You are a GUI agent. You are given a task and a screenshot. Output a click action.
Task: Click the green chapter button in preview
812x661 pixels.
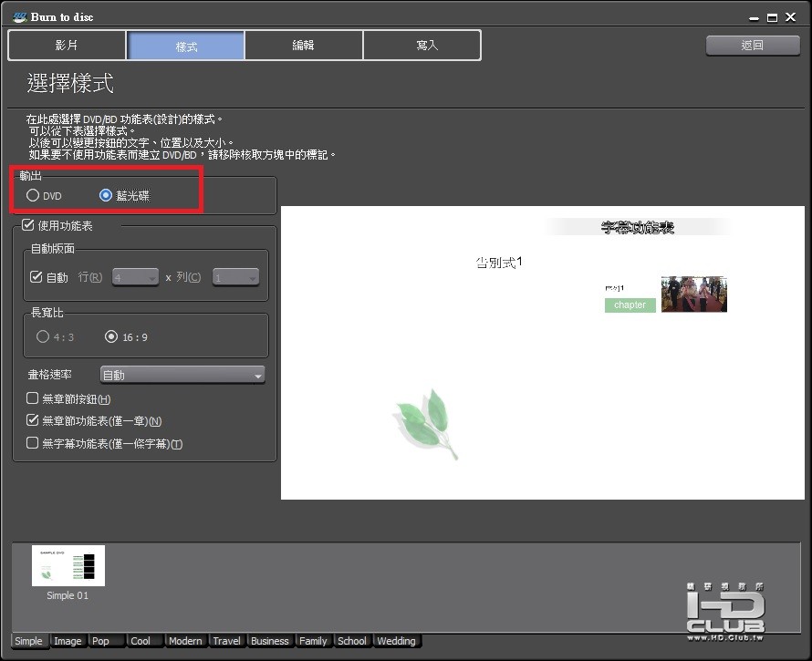(x=630, y=305)
